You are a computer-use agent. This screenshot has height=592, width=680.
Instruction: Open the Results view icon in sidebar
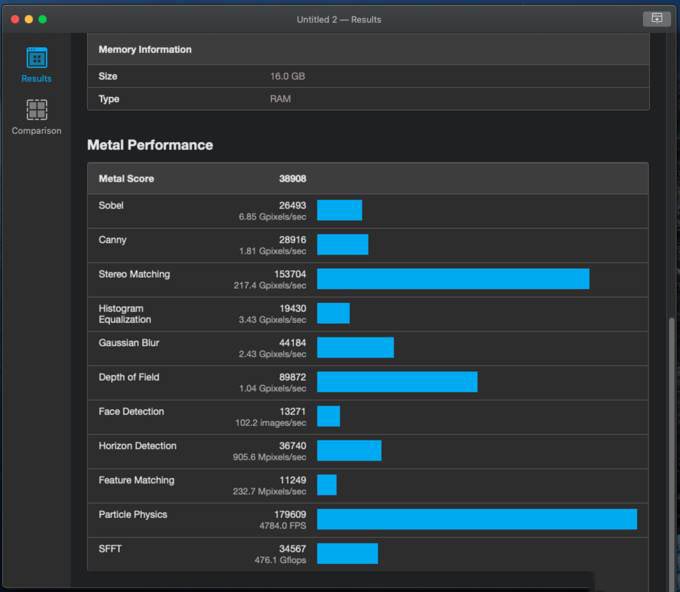(37, 58)
